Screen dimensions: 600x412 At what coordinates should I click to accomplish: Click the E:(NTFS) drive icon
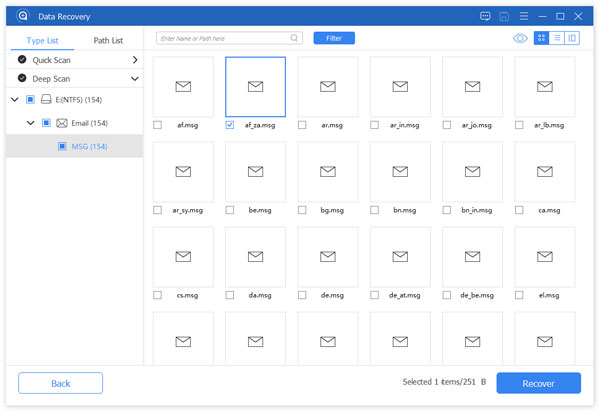point(46,99)
